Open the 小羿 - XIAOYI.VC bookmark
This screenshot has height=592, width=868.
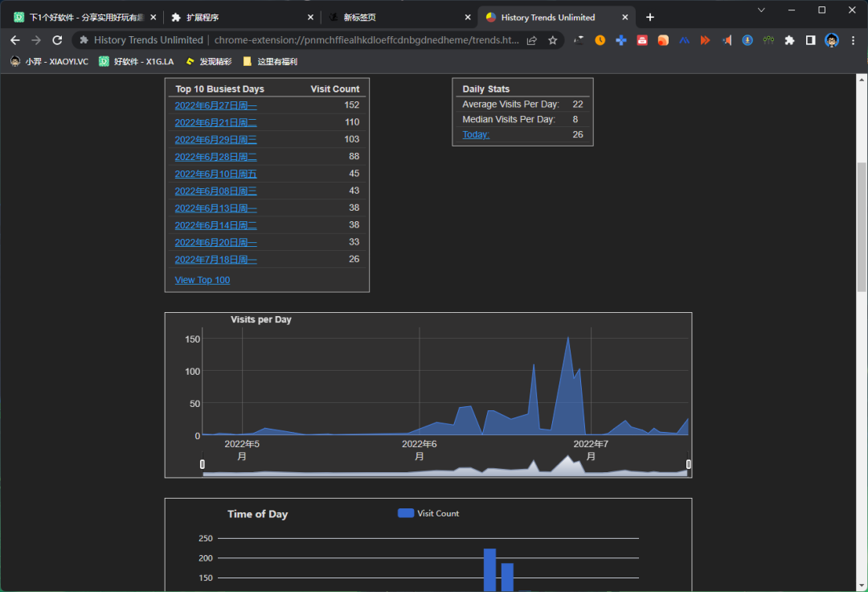pyautogui.click(x=49, y=61)
